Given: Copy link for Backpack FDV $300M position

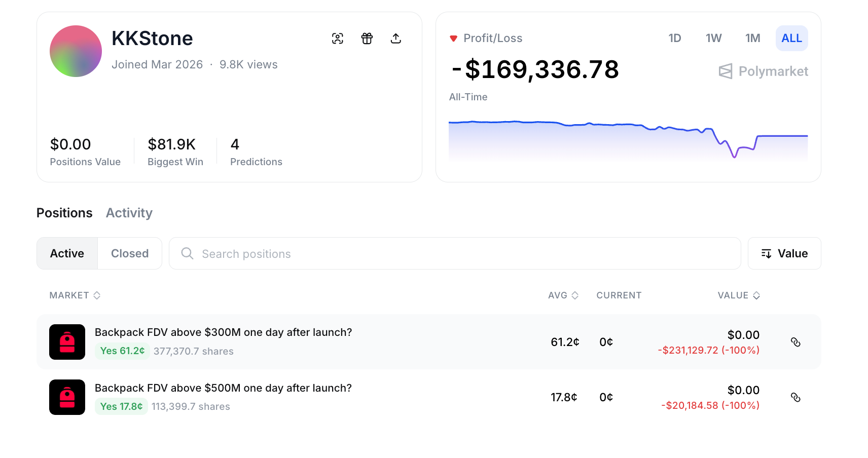Looking at the screenshot, I should pos(795,342).
